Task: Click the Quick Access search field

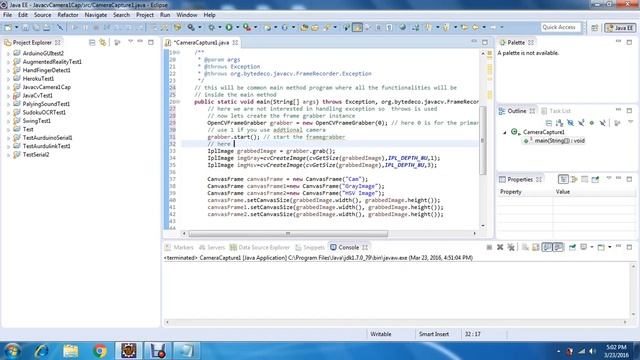Action: pyautogui.click(x=560, y=27)
